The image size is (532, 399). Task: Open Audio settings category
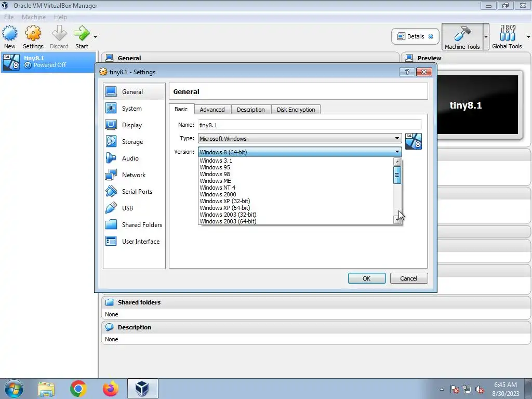(x=134, y=158)
